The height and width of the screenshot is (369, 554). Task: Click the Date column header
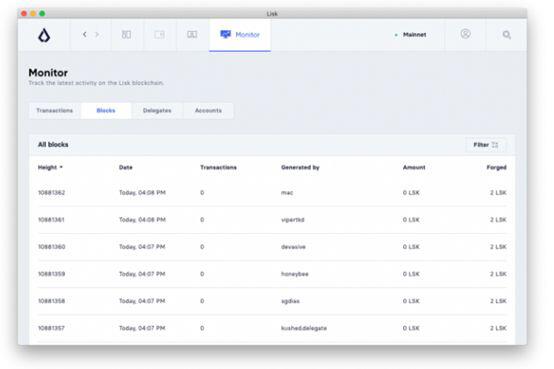(126, 167)
